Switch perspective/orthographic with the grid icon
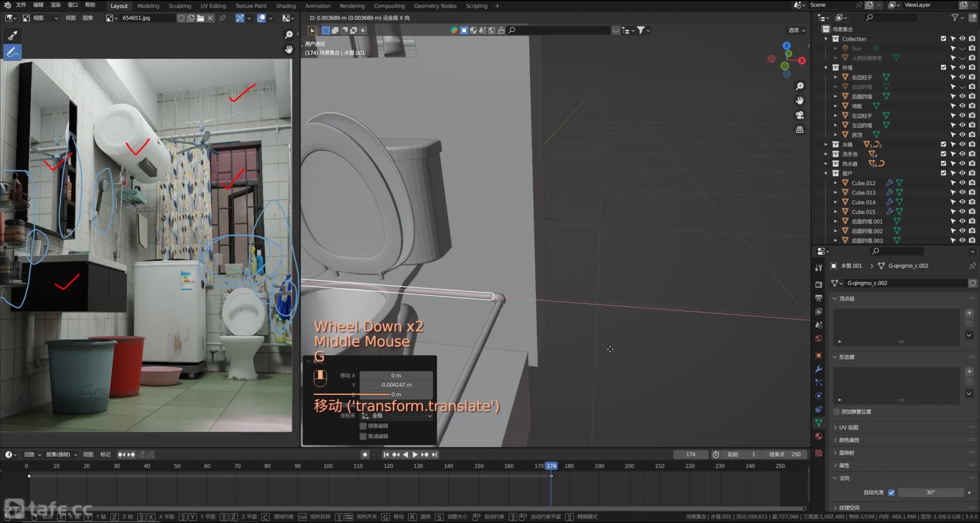The height and width of the screenshot is (523, 980). click(x=800, y=130)
